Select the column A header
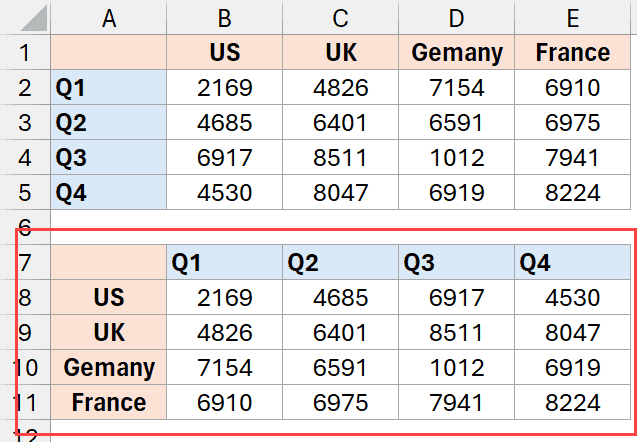 108,17
